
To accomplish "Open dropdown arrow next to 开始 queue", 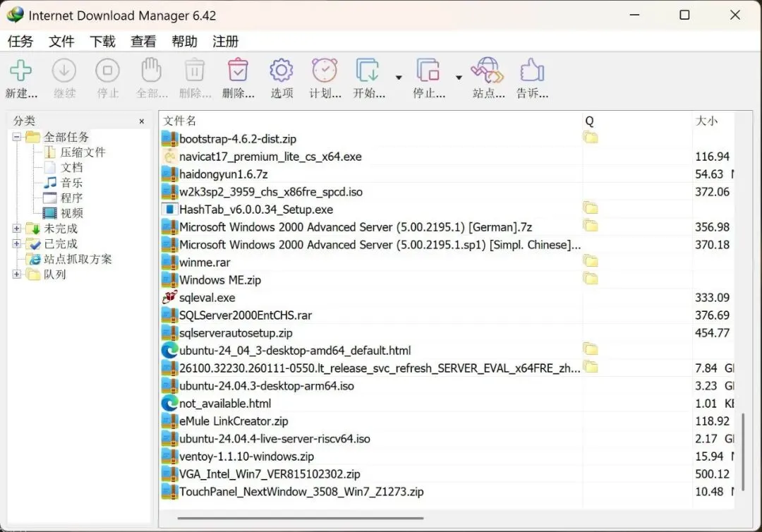I will pyautogui.click(x=399, y=77).
